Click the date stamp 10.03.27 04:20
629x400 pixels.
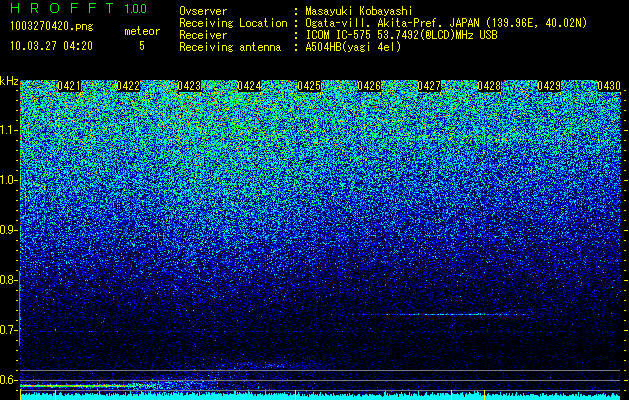[x=51, y=46]
